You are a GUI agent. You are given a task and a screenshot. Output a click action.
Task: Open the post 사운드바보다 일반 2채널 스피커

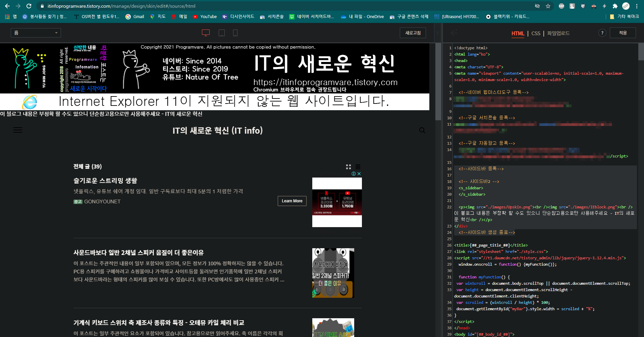point(139,253)
